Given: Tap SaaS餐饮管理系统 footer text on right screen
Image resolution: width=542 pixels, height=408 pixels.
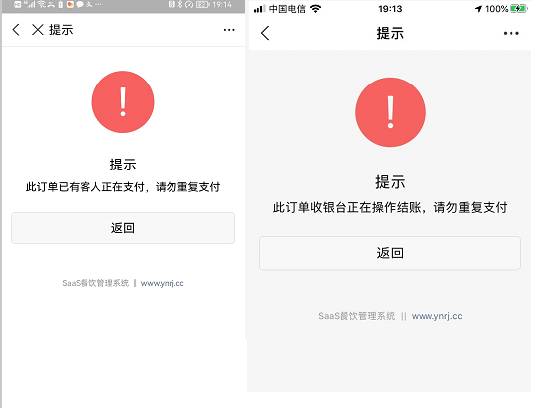Looking at the screenshot, I should [x=356, y=316].
